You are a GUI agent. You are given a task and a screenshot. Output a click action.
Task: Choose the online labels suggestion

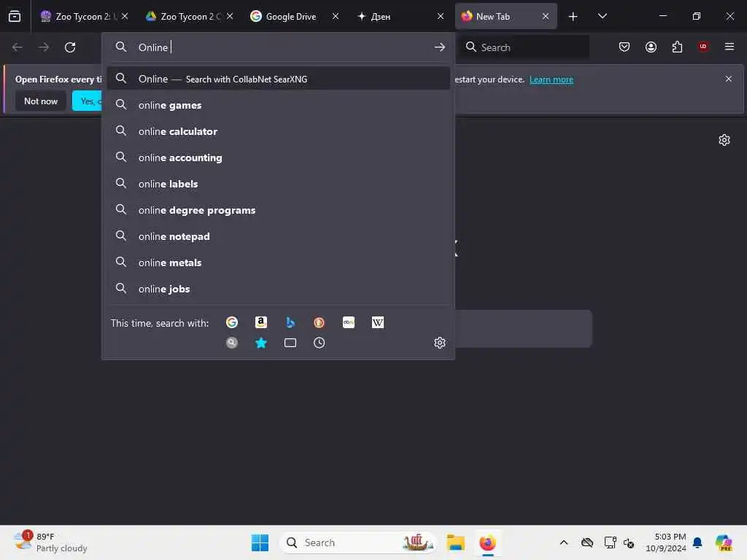tap(278, 183)
